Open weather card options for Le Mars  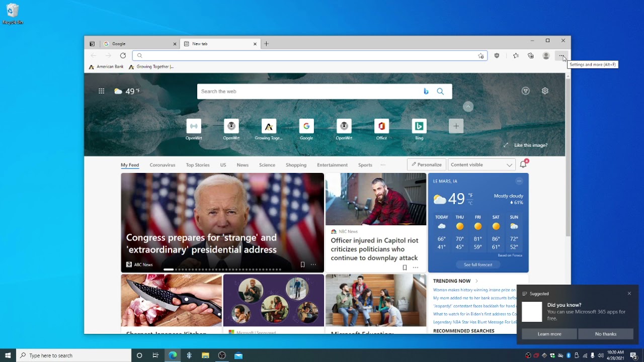pos(519,181)
